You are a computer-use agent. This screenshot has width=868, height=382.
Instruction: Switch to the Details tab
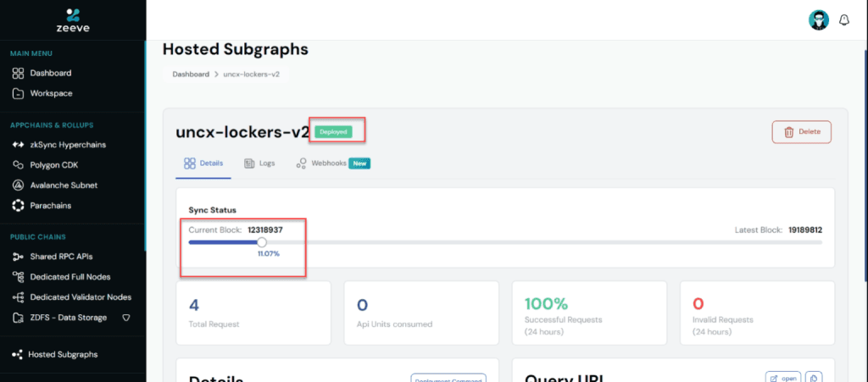tap(203, 163)
